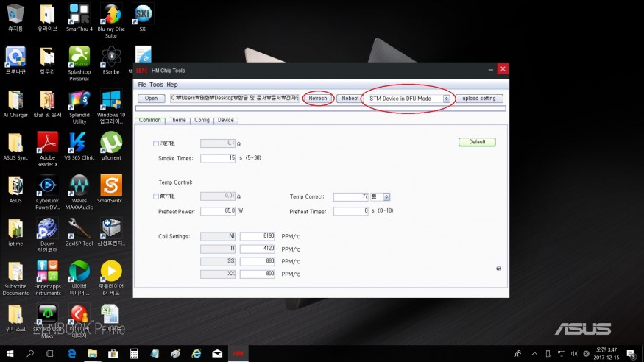
Task: Open Subscribe Documents folder
Action: point(15,278)
